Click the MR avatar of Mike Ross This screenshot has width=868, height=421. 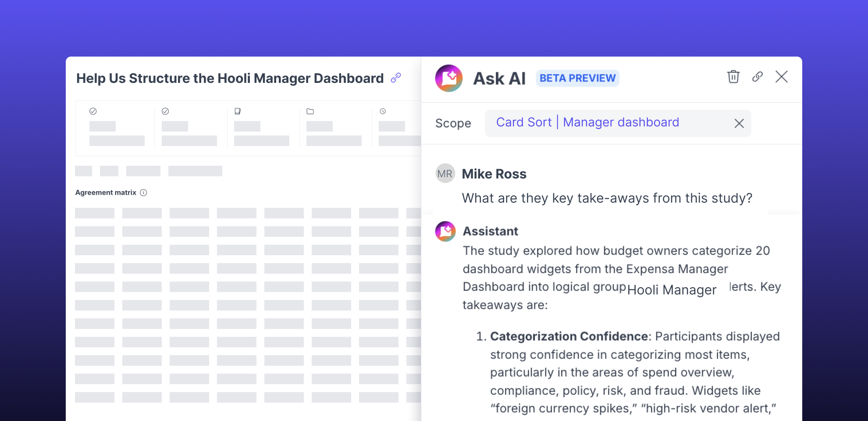445,174
